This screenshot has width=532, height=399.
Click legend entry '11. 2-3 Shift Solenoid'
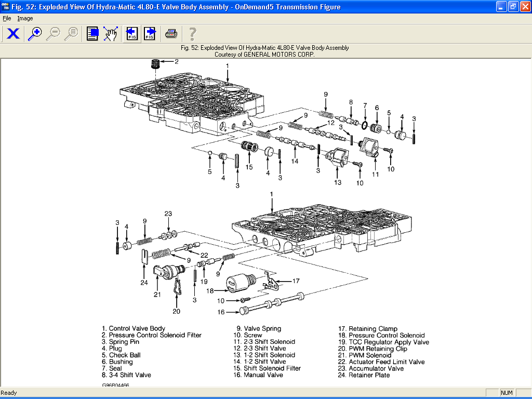tap(264, 342)
